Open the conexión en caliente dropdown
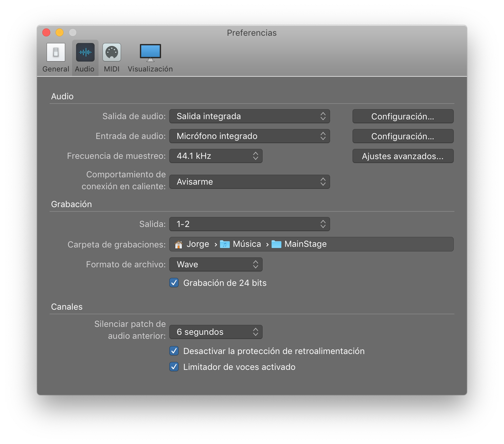The height and width of the screenshot is (444, 504). click(250, 182)
